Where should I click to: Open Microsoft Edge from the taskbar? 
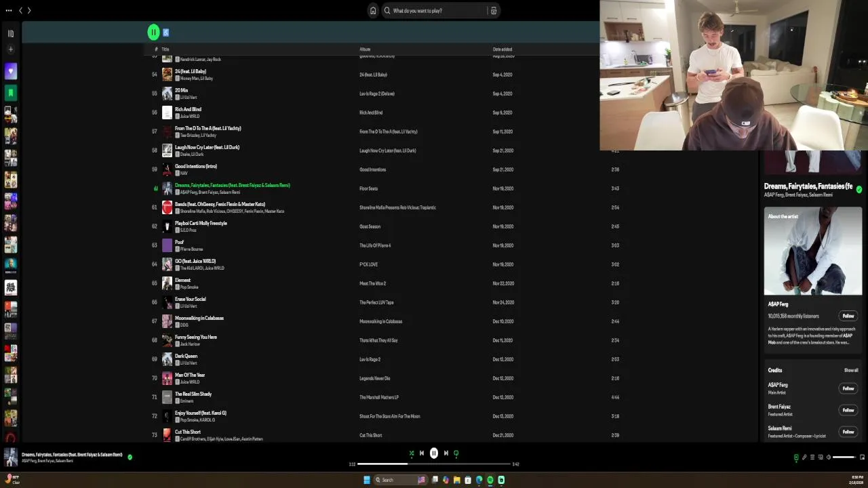coord(479,480)
